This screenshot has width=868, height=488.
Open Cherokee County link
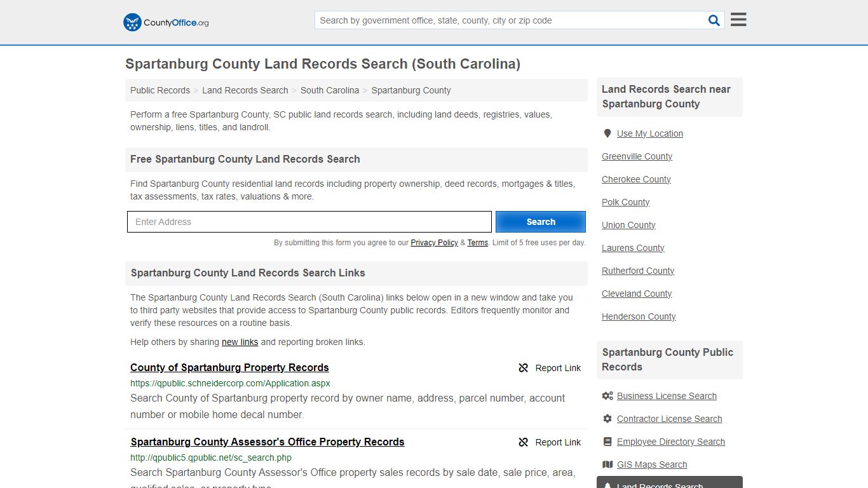click(x=636, y=179)
